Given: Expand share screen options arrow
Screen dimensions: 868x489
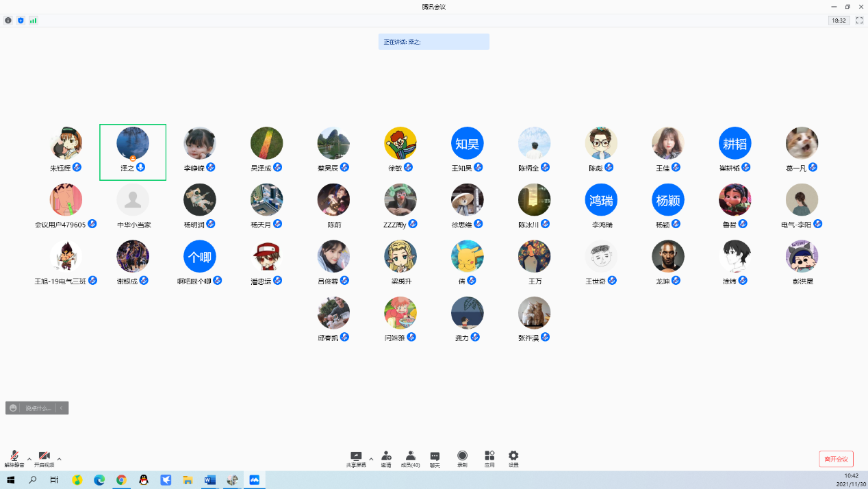Looking at the screenshot, I should pyautogui.click(x=371, y=458).
